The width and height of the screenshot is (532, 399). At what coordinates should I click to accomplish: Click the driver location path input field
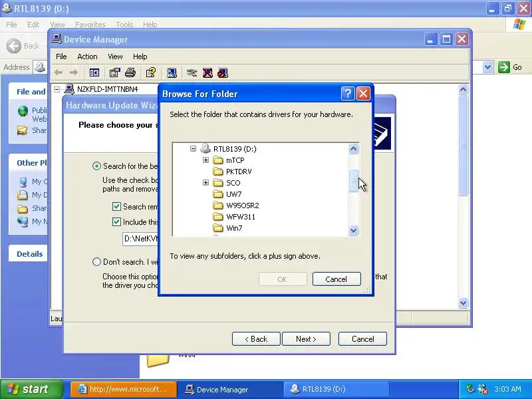pos(140,239)
